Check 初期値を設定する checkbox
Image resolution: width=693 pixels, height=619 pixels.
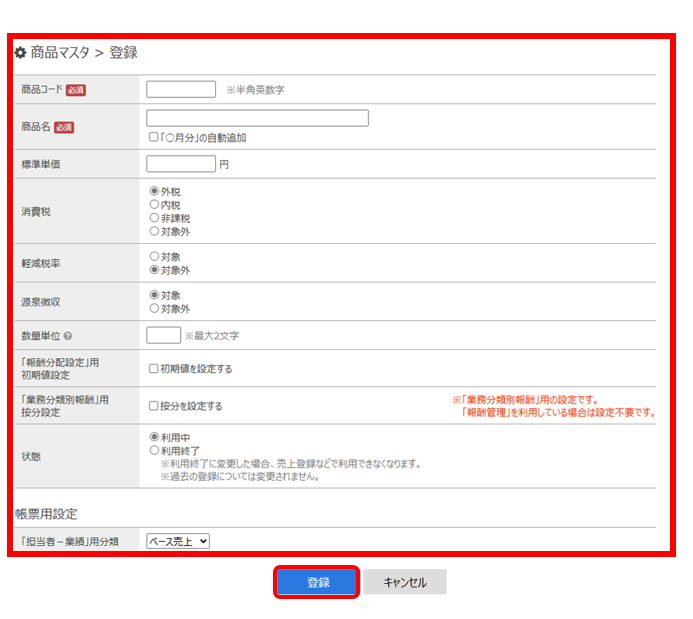(x=154, y=369)
